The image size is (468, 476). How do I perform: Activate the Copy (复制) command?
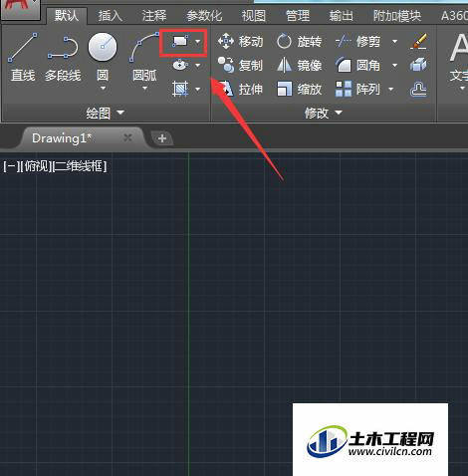[x=240, y=65]
